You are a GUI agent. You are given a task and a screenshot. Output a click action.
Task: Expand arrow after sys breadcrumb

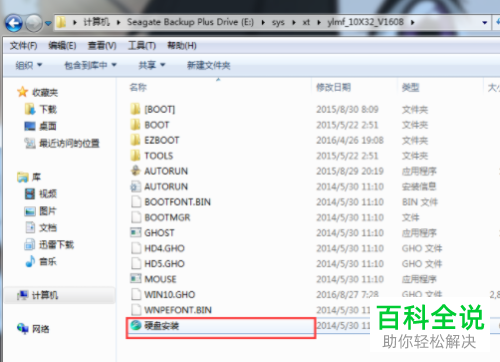tap(294, 22)
